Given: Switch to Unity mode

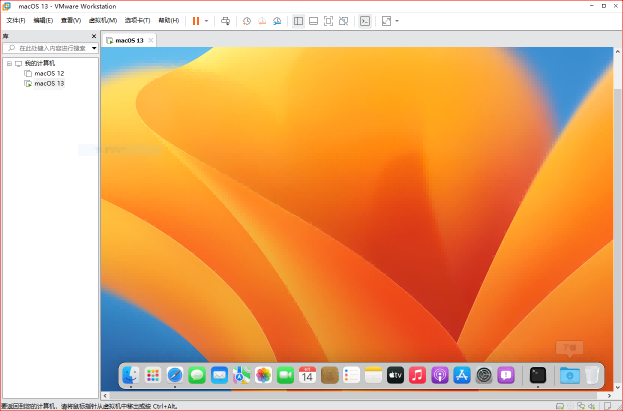Looking at the screenshot, I should pos(344,21).
